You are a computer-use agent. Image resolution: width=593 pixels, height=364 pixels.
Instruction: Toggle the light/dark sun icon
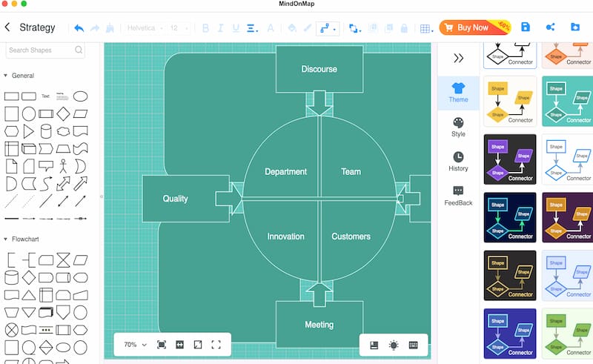click(394, 345)
